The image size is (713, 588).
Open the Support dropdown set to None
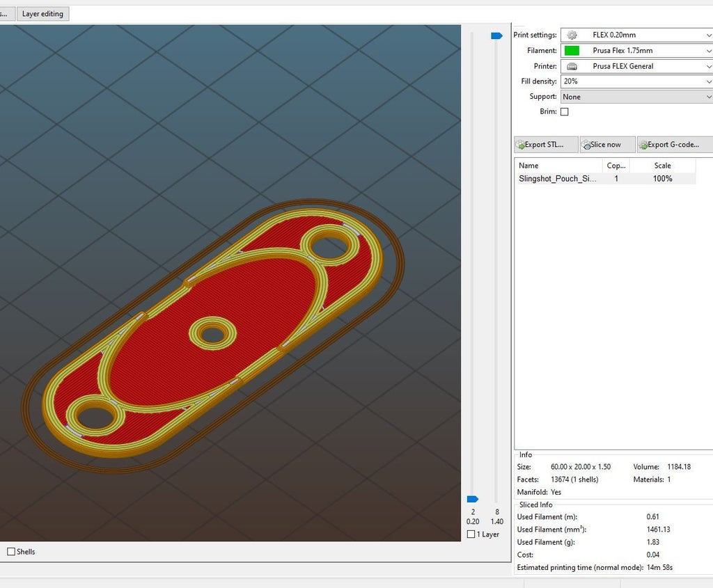pyautogui.click(x=708, y=97)
